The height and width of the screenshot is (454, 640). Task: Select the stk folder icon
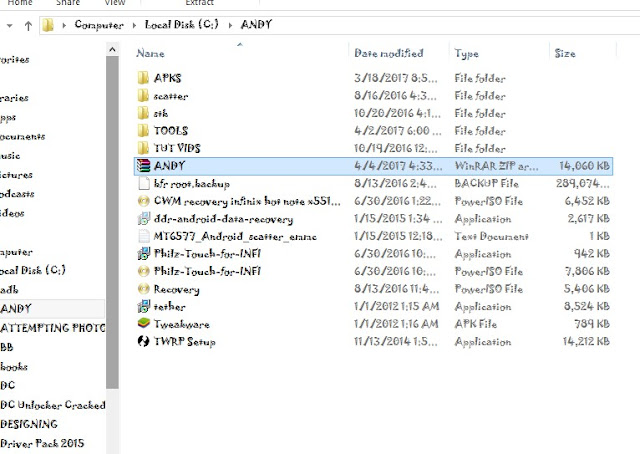click(x=143, y=113)
